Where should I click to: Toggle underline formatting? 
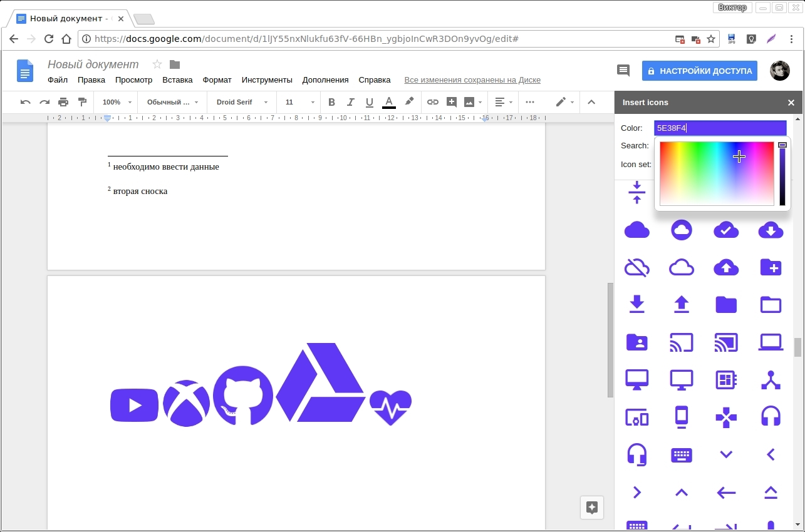click(x=370, y=102)
